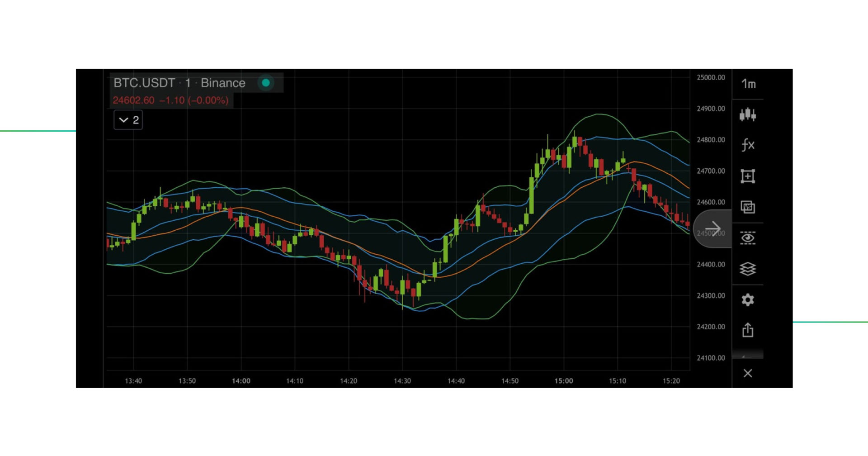Collapse the sidebar with the arrow button
Image resolution: width=868 pixels, height=456 pixels.
(713, 228)
